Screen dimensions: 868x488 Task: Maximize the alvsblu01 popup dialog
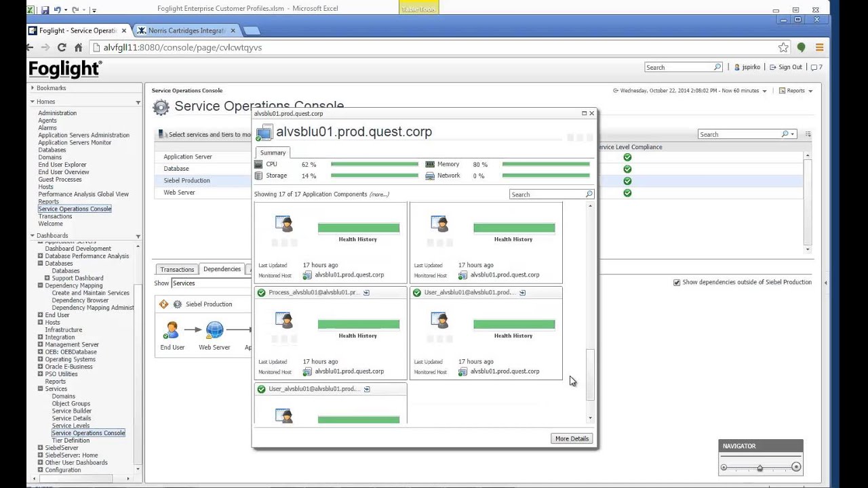pyautogui.click(x=584, y=113)
